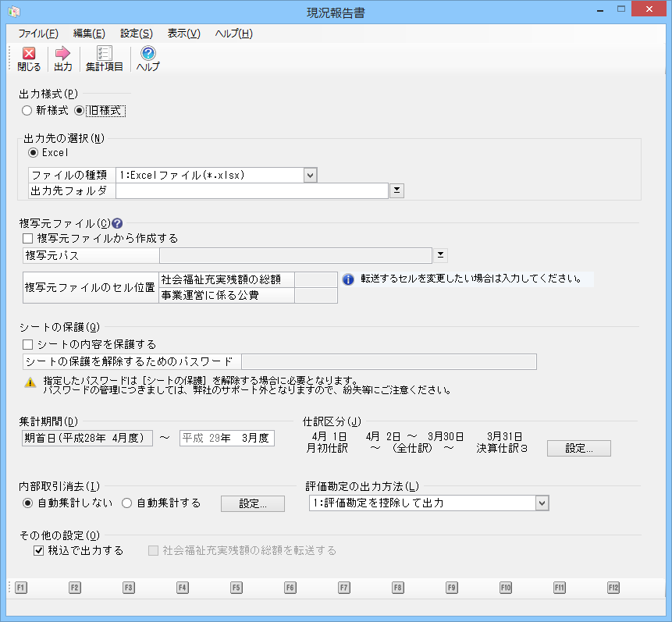Click 設定... button for 仕訳区分

[578, 449]
